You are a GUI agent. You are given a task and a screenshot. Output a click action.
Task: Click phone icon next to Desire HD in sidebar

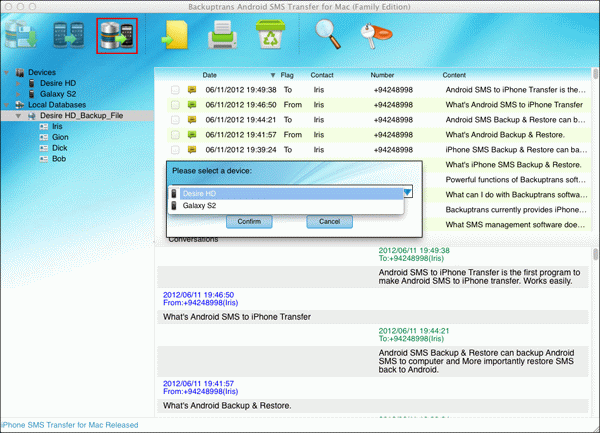click(x=32, y=83)
